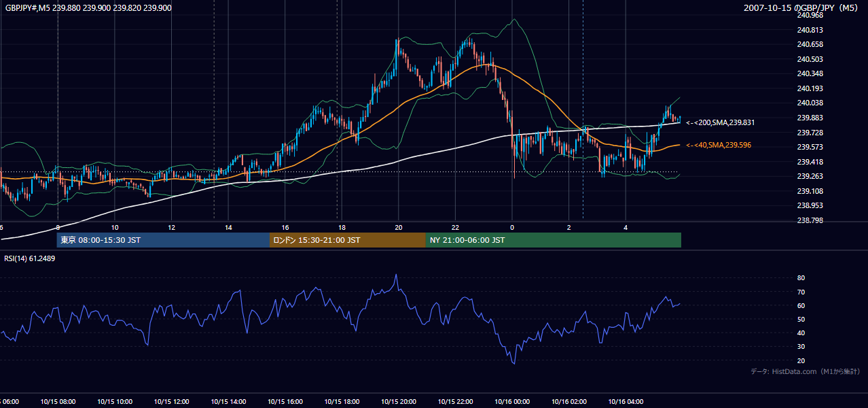Screen dimensions: 868x408
Task: Click the 240.968 price axis label
Action: point(810,15)
